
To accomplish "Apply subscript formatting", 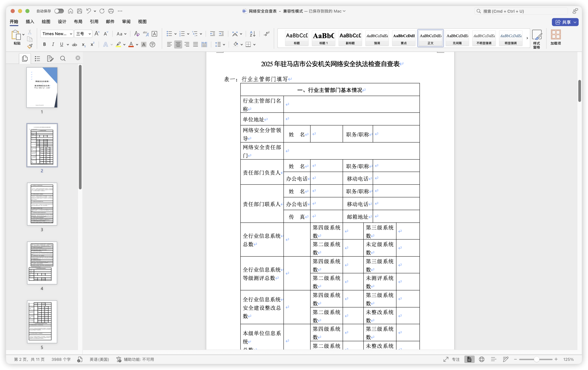I will click(83, 45).
